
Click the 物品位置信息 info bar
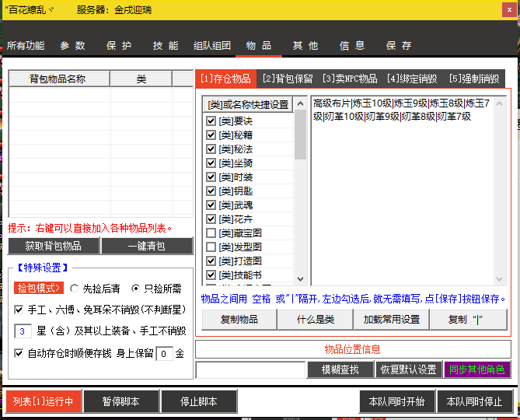pos(353,349)
